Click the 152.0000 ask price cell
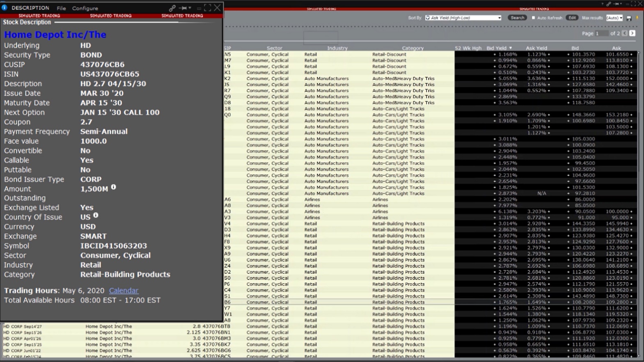The image size is (644, 362). (x=616, y=78)
